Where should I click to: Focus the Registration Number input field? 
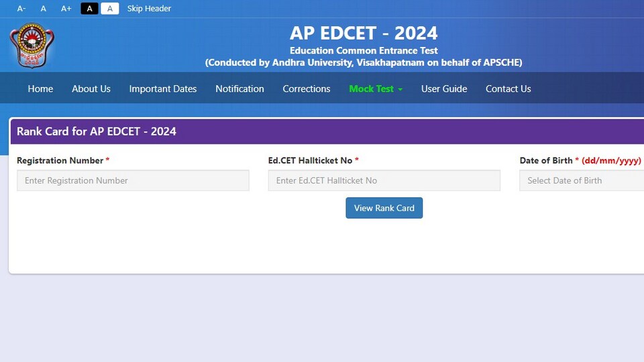click(x=133, y=180)
